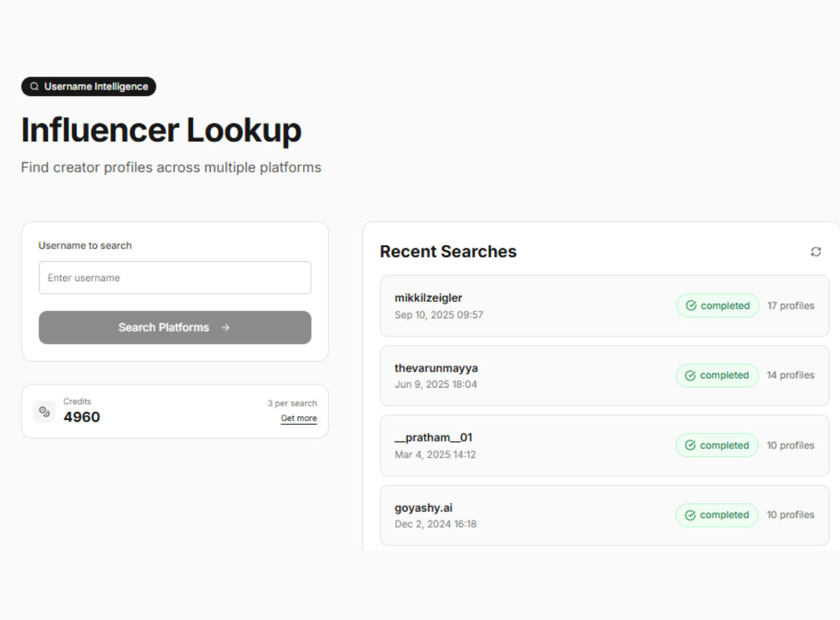Click the Recent Searches heading
This screenshot has width=840, height=620.
448,251
